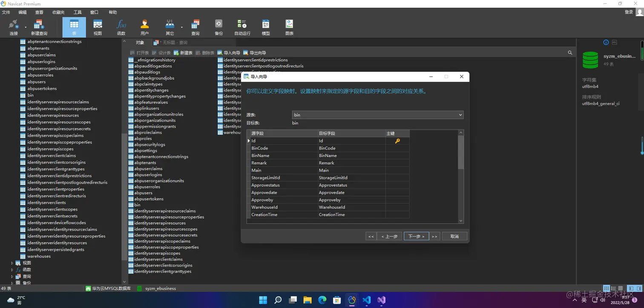Click the 新建查询 (New Query) toolbar icon

pyautogui.click(x=39, y=27)
